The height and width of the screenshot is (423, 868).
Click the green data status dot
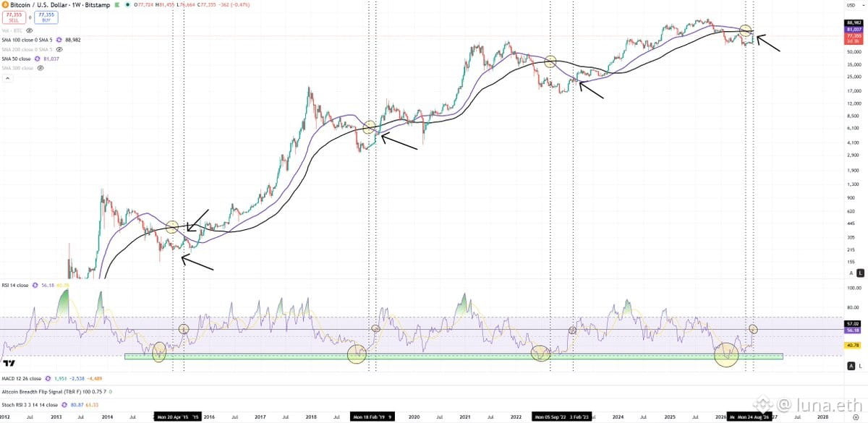[x=128, y=5]
